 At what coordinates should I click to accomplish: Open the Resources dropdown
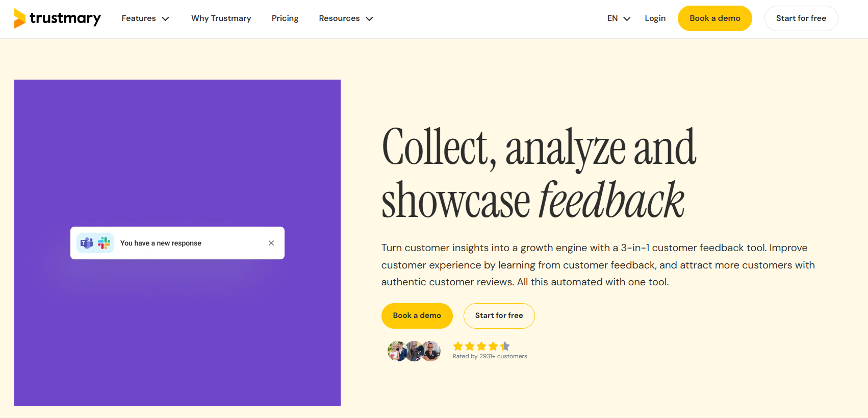pyautogui.click(x=346, y=18)
